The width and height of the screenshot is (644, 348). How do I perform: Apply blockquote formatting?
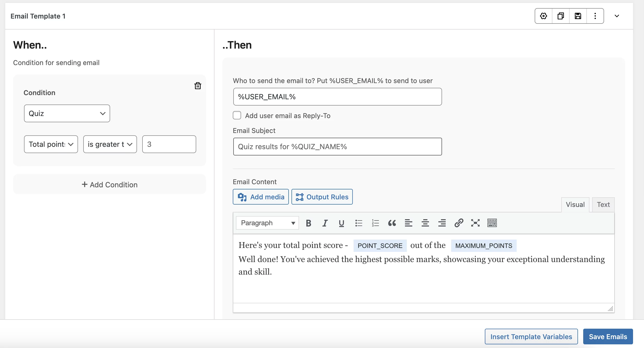point(392,223)
